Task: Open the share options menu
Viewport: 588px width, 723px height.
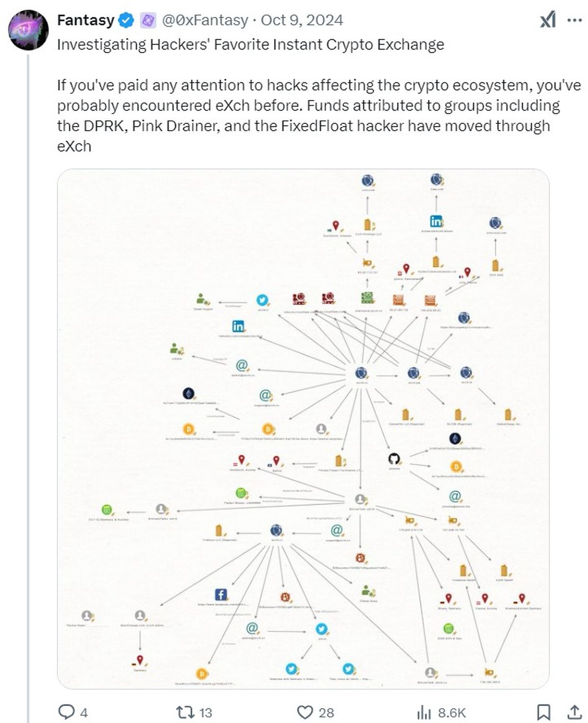Action: click(574, 712)
